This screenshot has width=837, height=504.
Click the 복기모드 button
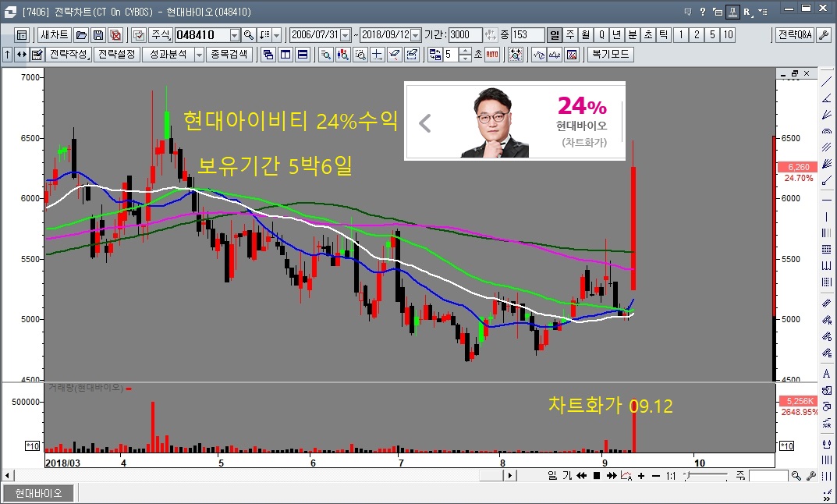click(x=611, y=55)
